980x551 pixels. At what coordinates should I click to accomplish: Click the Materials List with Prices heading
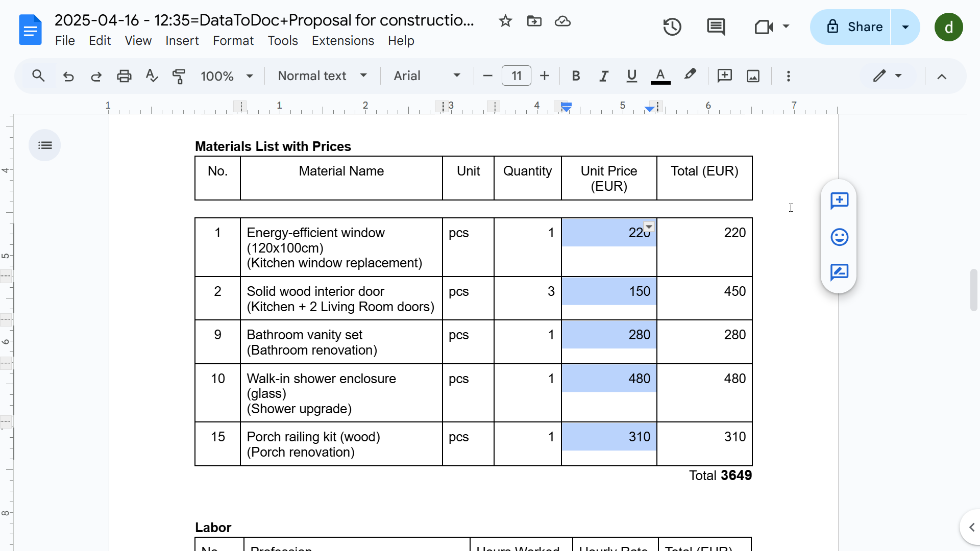[273, 146]
